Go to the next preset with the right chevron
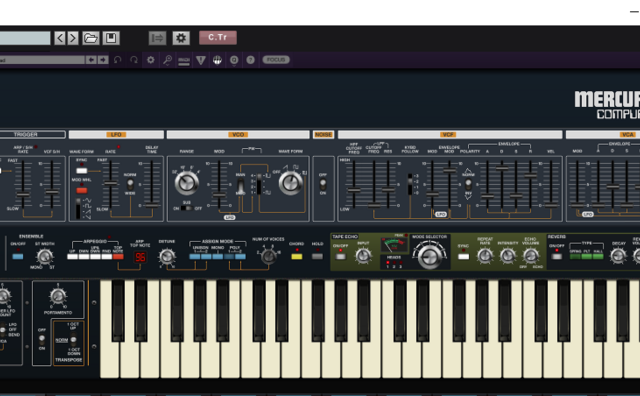This screenshot has height=396, width=640. click(x=73, y=38)
